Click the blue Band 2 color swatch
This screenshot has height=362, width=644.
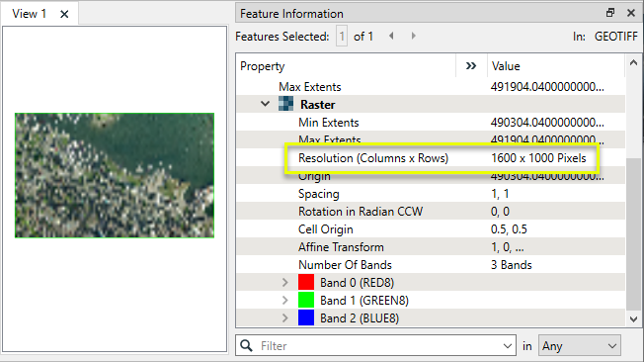[x=306, y=317]
